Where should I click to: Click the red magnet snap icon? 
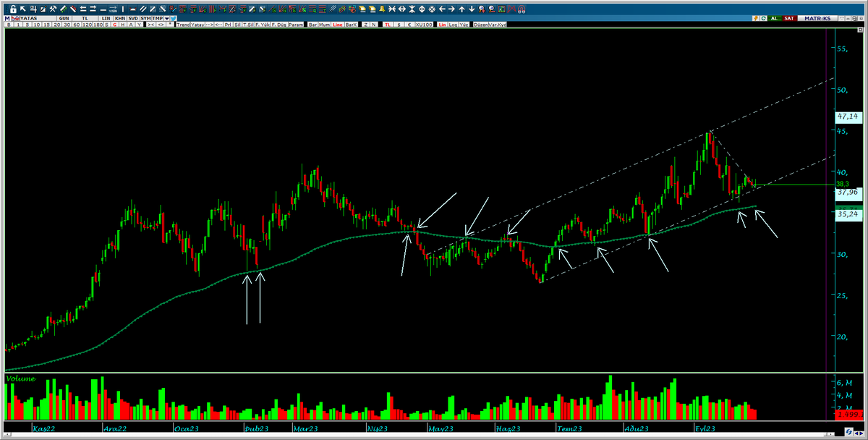pos(522,9)
